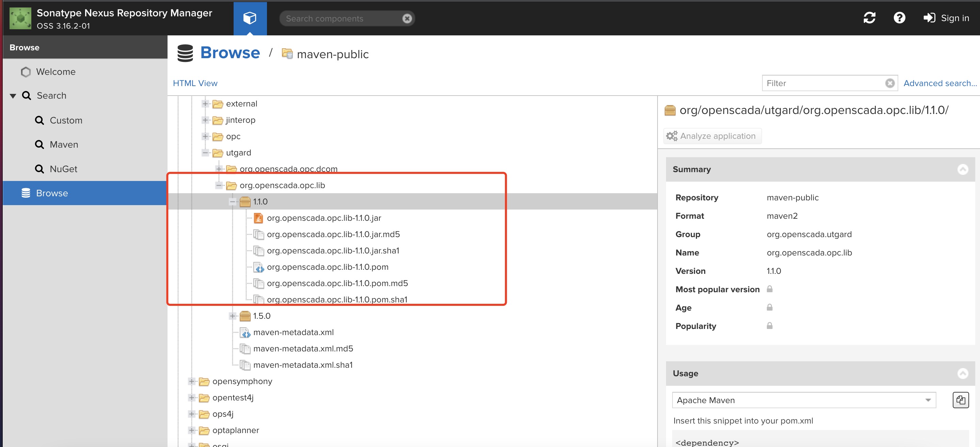Select the blue cube browse mode icon
This screenshot has width=980, height=447.
pos(250,17)
